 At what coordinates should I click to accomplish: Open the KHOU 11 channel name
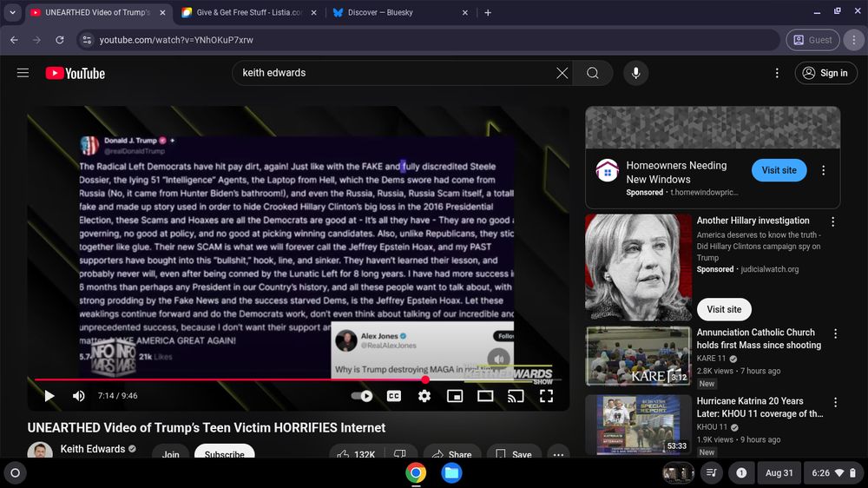(x=712, y=427)
